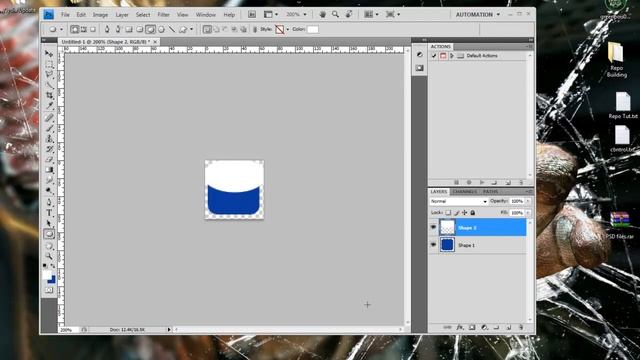
Task: Toggle Lock transparent pixels
Action: (x=448, y=213)
